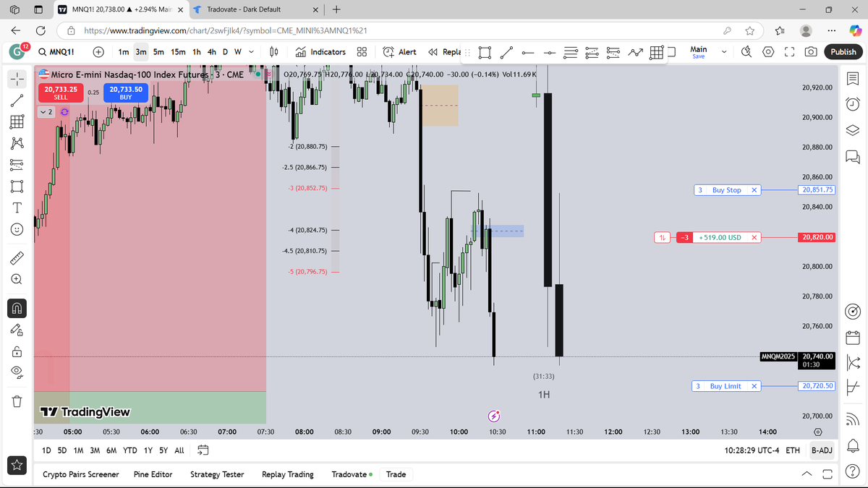Open the hotlists target icon

click(x=852, y=312)
